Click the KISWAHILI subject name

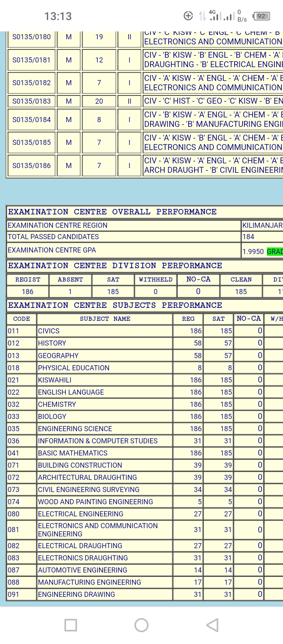coord(55,380)
